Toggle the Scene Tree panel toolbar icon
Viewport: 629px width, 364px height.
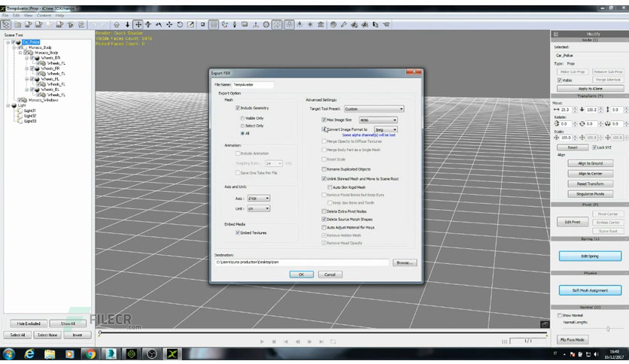coord(6,25)
